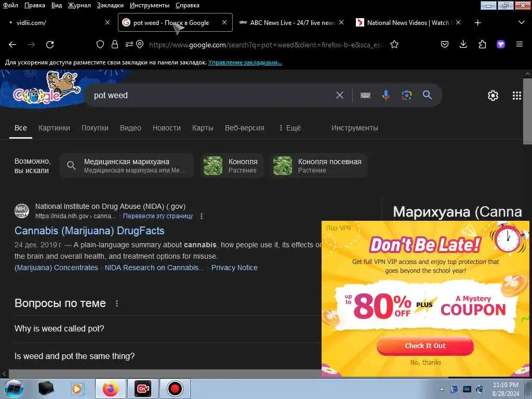Select the Покупки search filter
Screen dimensions: 532x399
click(x=95, y=128)
